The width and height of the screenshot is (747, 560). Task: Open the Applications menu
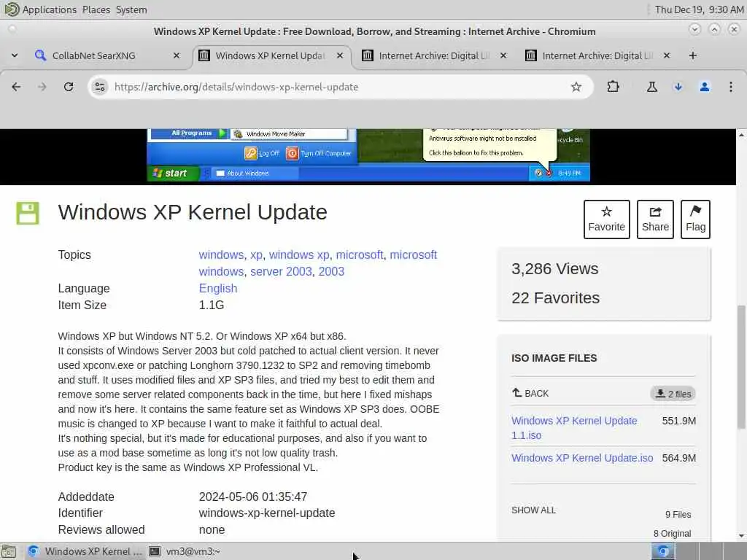click(x=40, y=9)
